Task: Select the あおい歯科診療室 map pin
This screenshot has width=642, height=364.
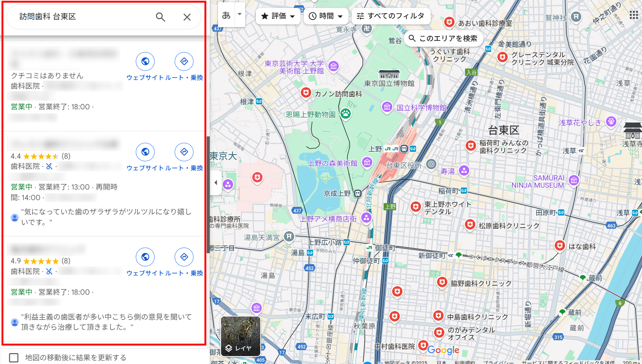Action: (449, 22)
